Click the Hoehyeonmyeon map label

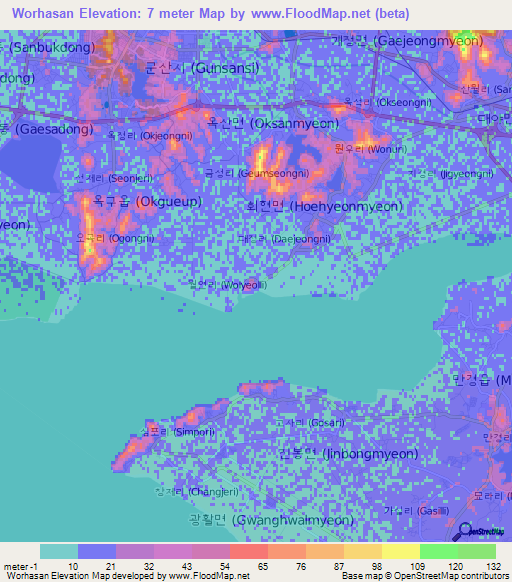pos(325,206)
